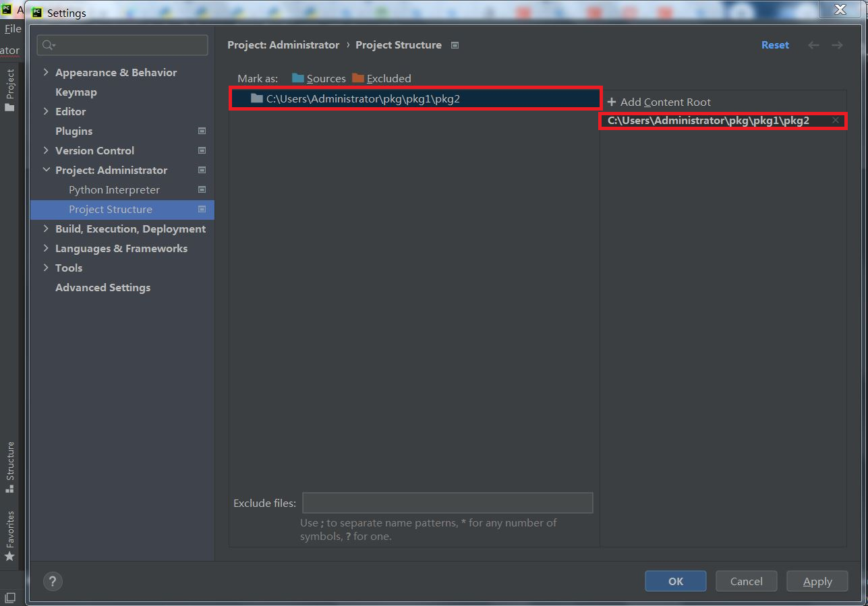Click the project-level icon beside Project Structure row
The image size is (868, 606).
pos(202,209)
